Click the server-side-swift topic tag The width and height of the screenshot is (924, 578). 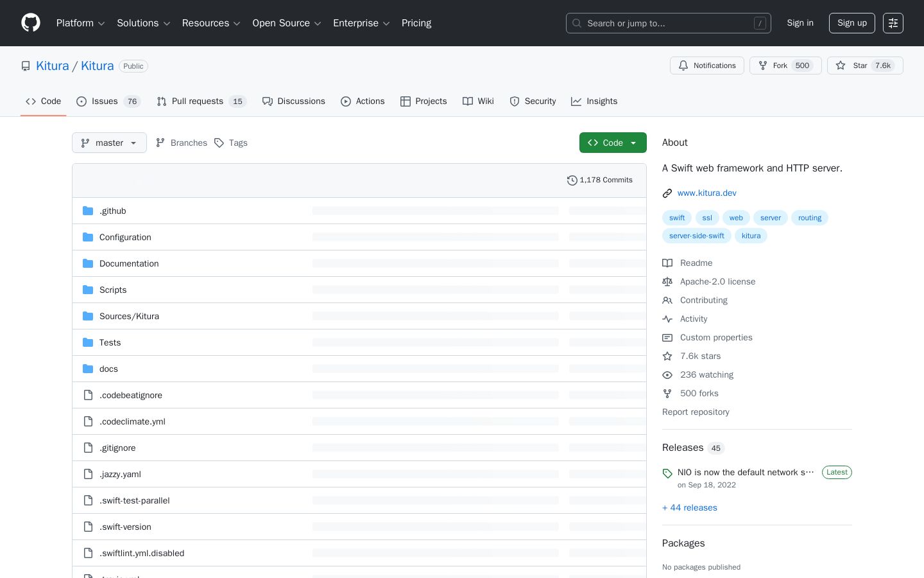[697, 236]
